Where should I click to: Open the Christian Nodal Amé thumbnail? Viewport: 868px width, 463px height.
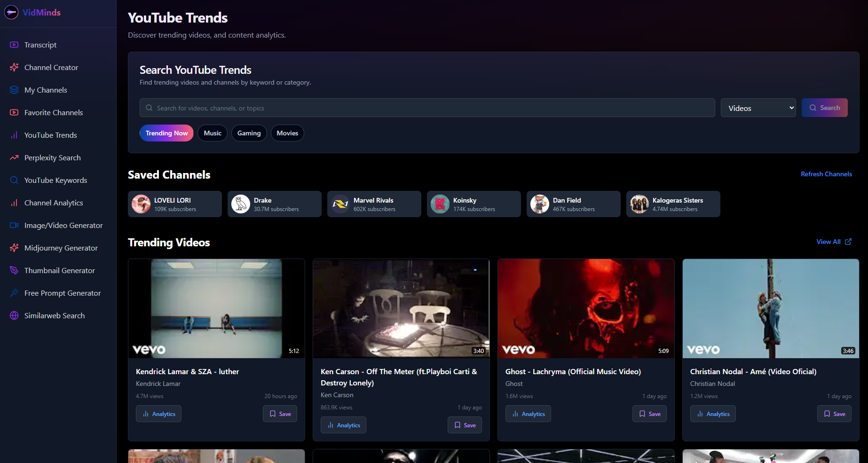coord(771,308)
